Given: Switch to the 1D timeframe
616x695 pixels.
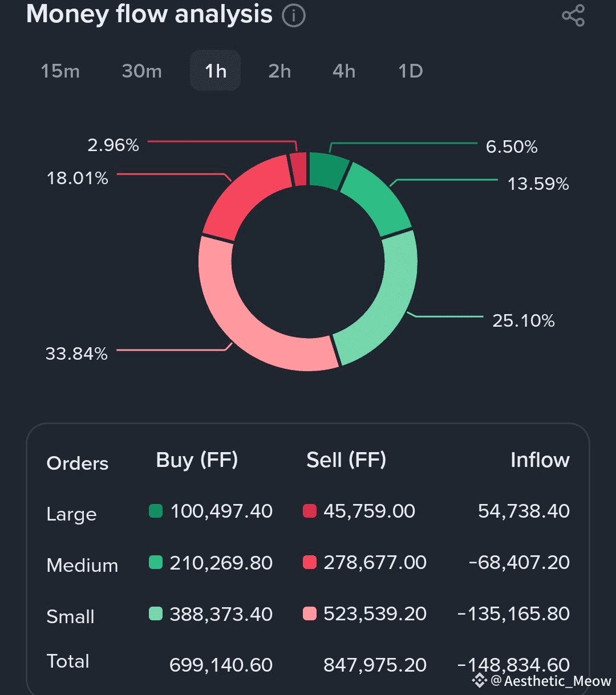Looking at the screenshot, I should (411, 71).
